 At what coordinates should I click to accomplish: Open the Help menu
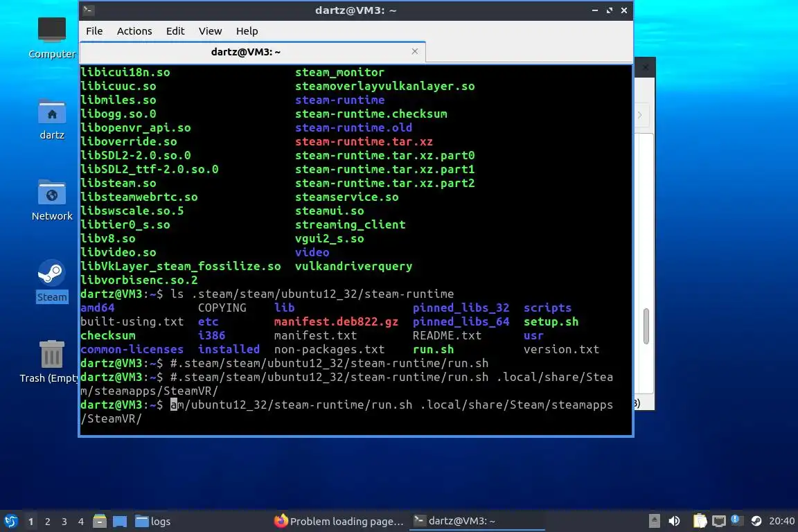[247, 31]
